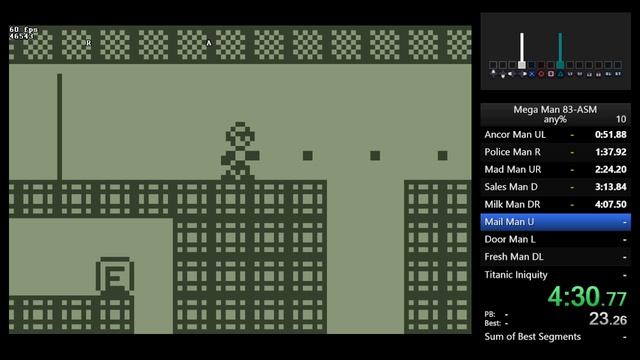Click the A letter overlay in game
This screenshot has height=360, width=640.
point(209,43)
